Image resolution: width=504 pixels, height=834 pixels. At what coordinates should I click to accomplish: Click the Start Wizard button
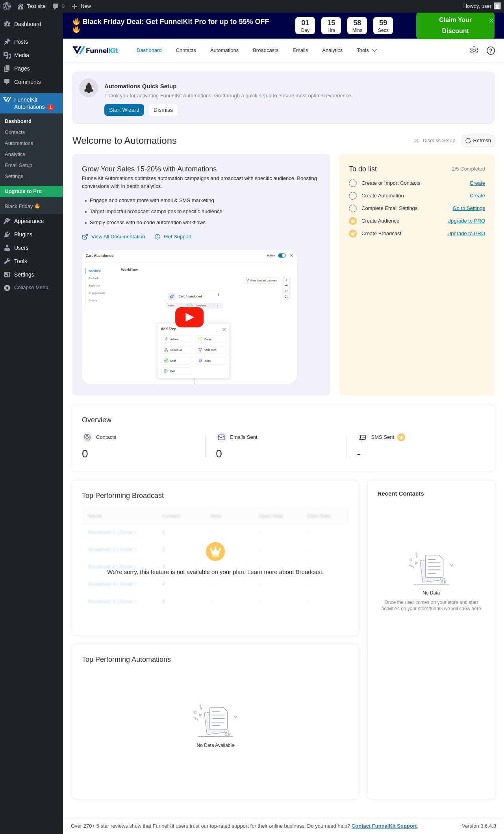(124, 110)
